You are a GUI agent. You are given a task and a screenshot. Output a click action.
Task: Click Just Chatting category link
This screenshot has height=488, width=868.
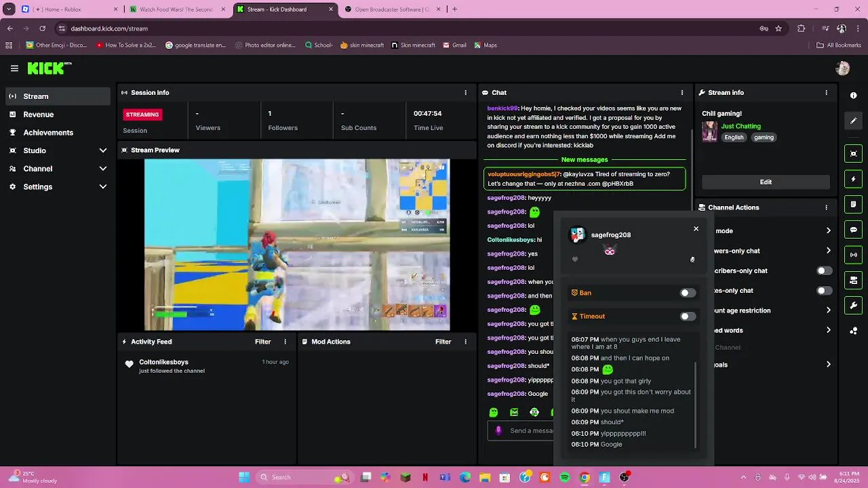coord(741,126)
